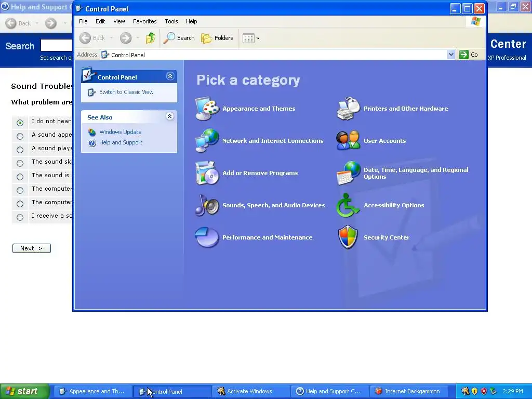The height and width of the screenshot is (399, 532).
Task: Open the Favorites menu
Action: [x=144, y=21]
